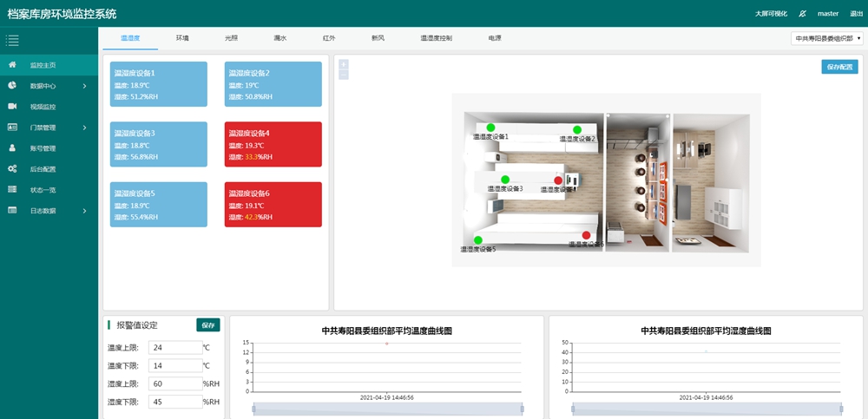
Task: Zoom out the floor plan with minus button
Action: pyautogui.click(x=343, y=75)
